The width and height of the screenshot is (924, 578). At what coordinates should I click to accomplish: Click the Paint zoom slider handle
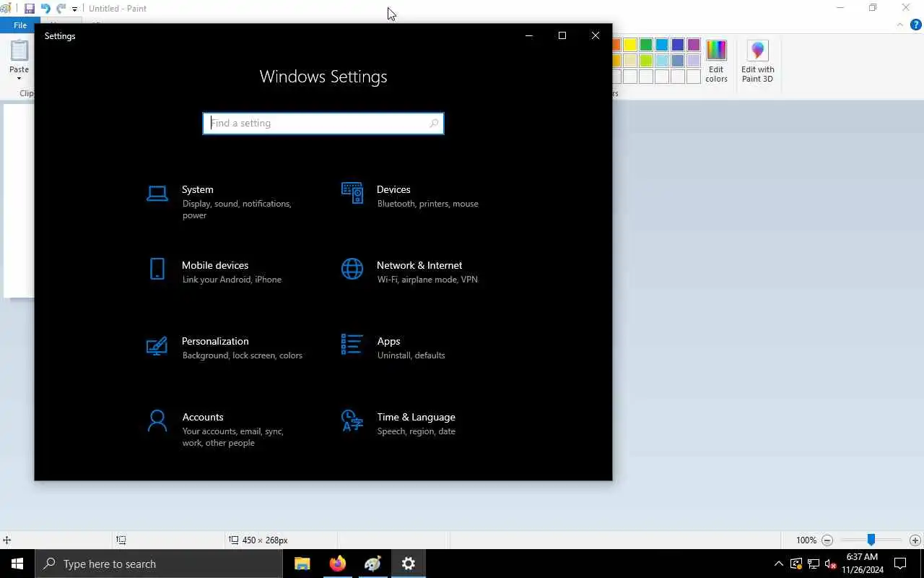coord(871,540)
